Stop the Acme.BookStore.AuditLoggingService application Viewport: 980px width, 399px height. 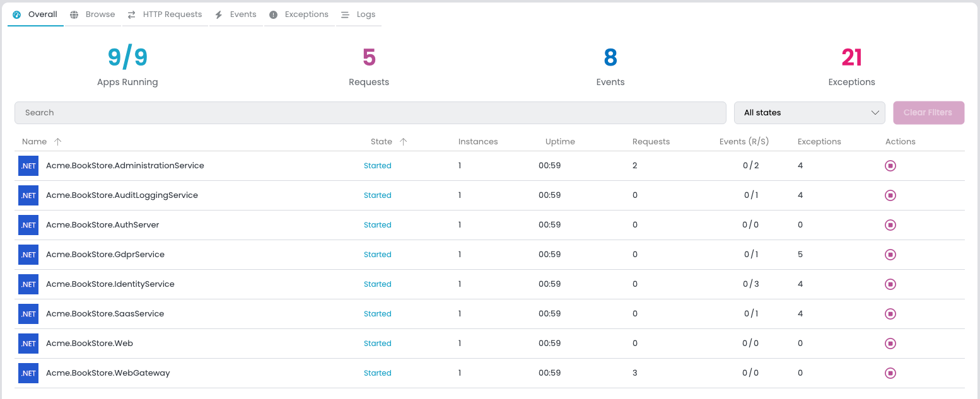tap(890, 195)
